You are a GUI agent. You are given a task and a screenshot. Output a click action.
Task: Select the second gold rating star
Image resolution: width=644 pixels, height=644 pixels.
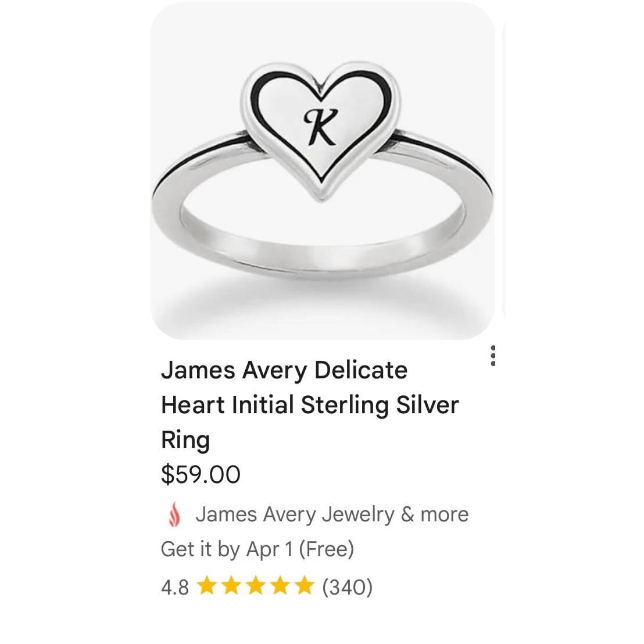click(231, 585)
